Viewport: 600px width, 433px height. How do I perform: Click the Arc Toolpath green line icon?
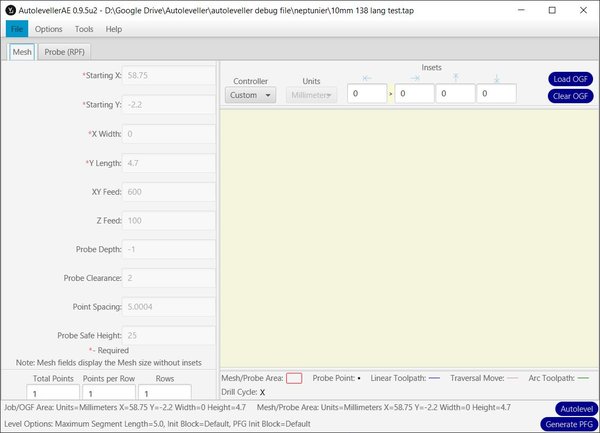(583, 379)
